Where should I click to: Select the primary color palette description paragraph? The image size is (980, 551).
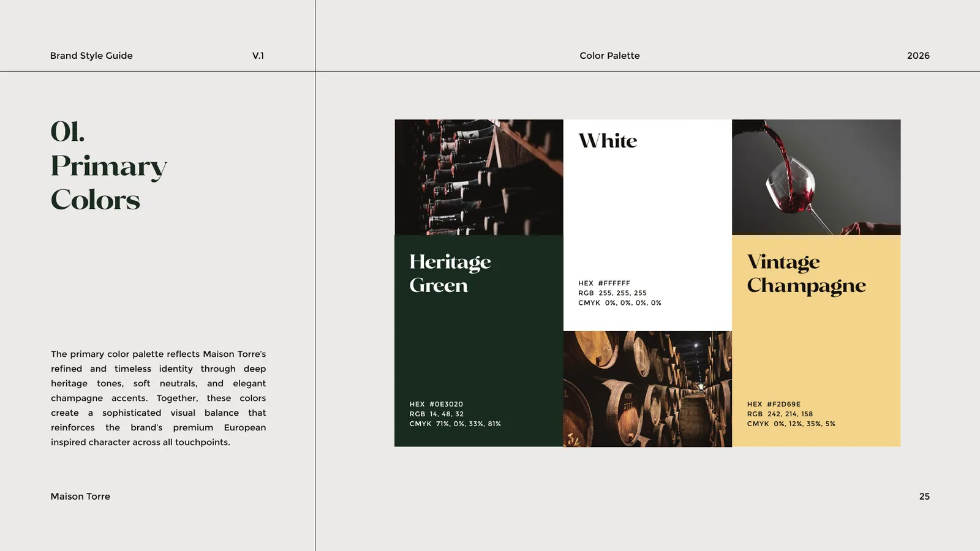click(x=158, y=398)
